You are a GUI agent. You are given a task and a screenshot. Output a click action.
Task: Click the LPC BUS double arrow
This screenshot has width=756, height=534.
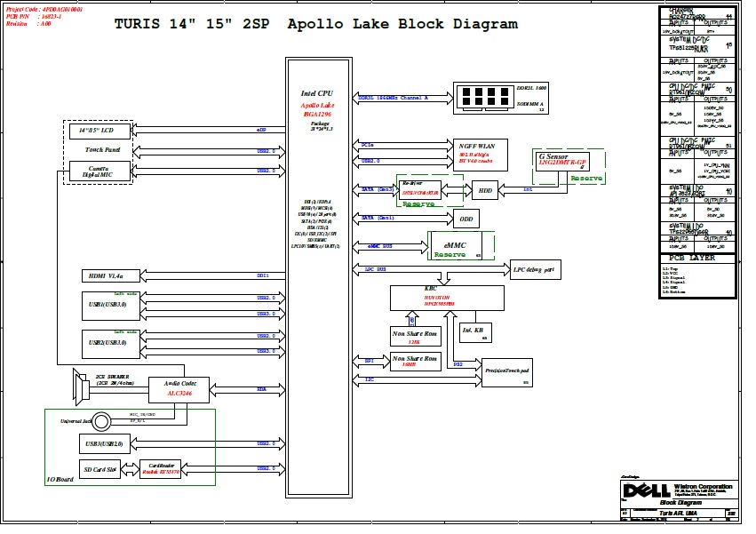click(x=433, y=268)
